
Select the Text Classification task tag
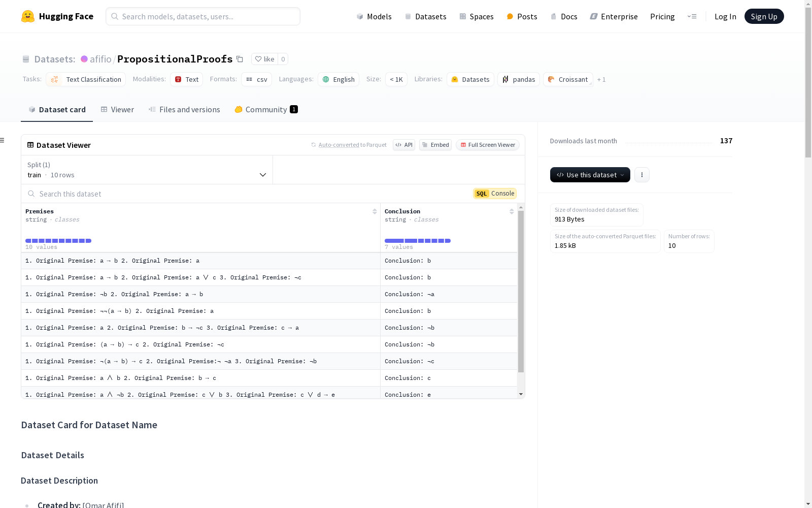[x=86, y=79]
